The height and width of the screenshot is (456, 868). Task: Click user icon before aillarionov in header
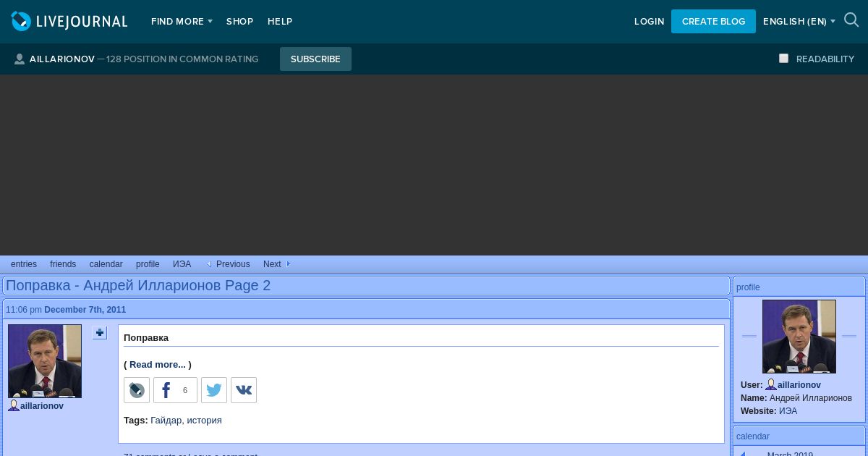[x=20, y=59]
